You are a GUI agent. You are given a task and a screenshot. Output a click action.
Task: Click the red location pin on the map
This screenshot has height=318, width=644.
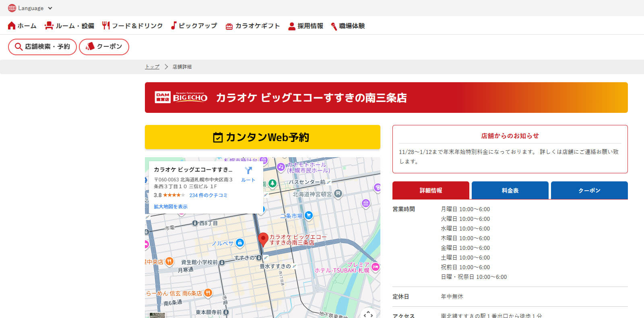pos(263,239)
